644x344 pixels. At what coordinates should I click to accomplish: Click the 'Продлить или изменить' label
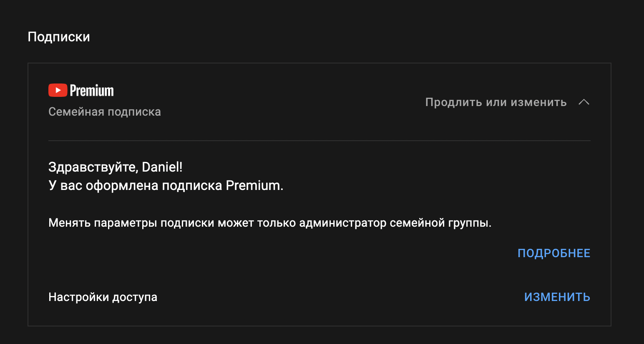point(496,102)
